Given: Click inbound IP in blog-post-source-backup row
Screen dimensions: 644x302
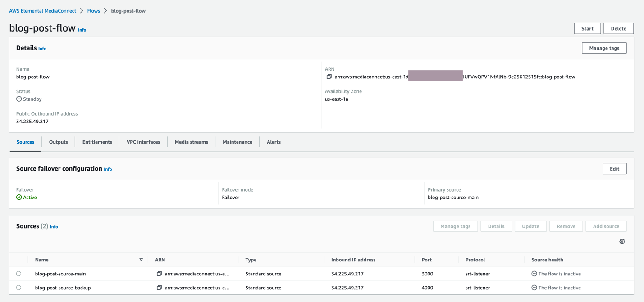Looking at the screenshot, I should point(347,288).
